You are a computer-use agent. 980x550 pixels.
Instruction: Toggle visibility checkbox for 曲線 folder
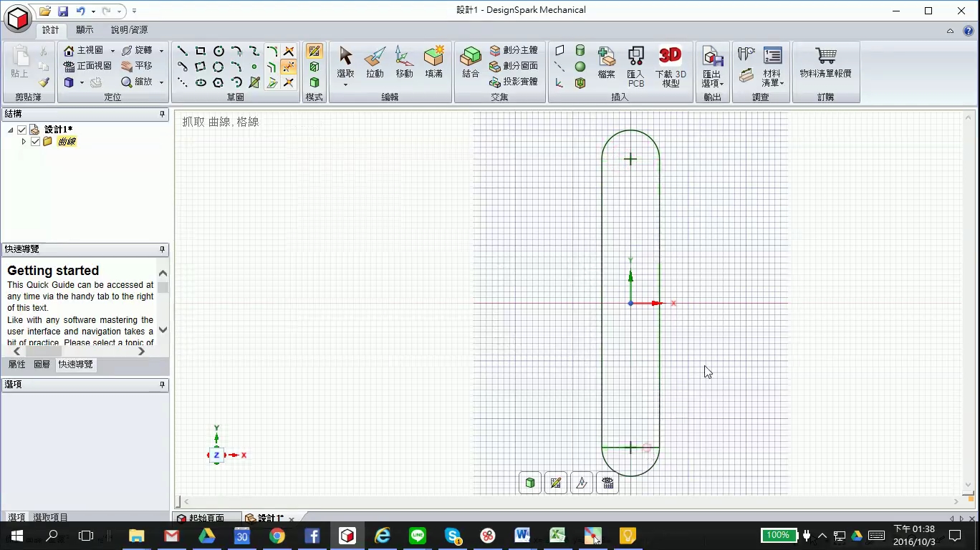coord(35,142)
